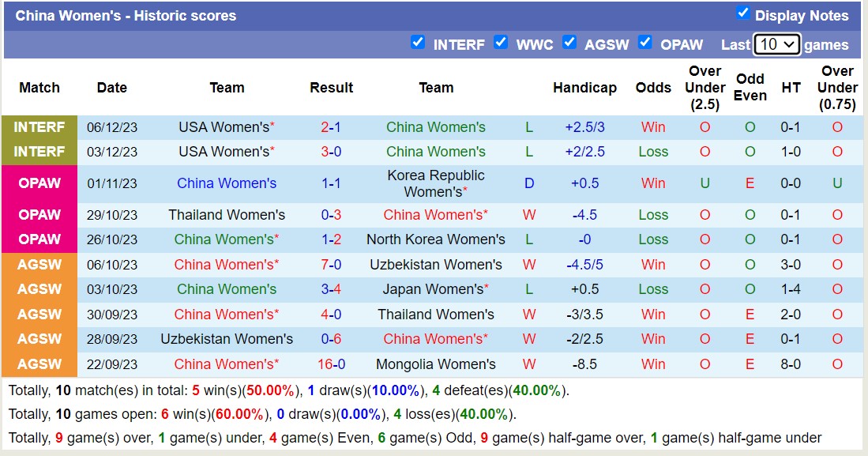Click the OPAW label for 01/11/23 match
Image resolution: width=868 pixels, height=456 pixels.
pyautogui.click(x=39, y=183)
